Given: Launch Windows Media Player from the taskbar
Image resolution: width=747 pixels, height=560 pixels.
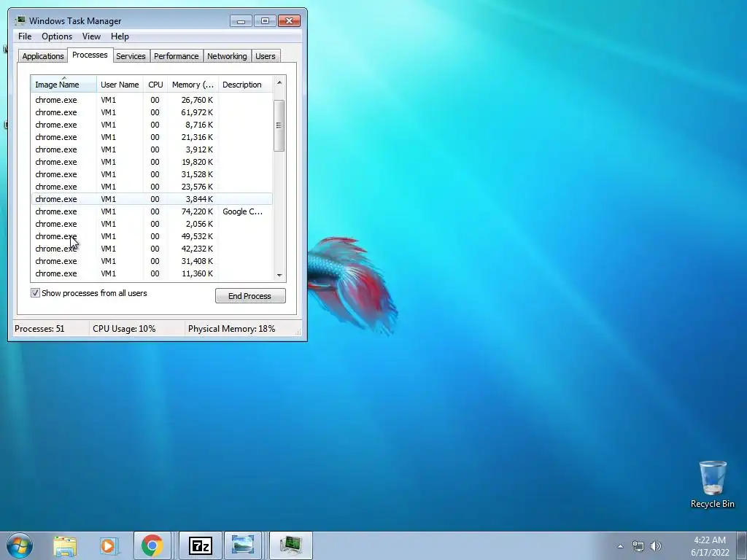Looking at the screenshot, I should (109, 546).
